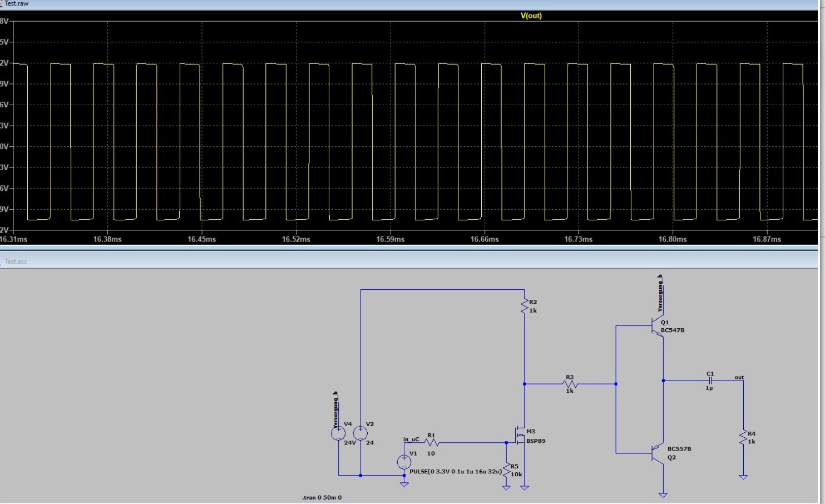
Task: Click the V4 voltage source symbol
Action: (x=338, y=433)
